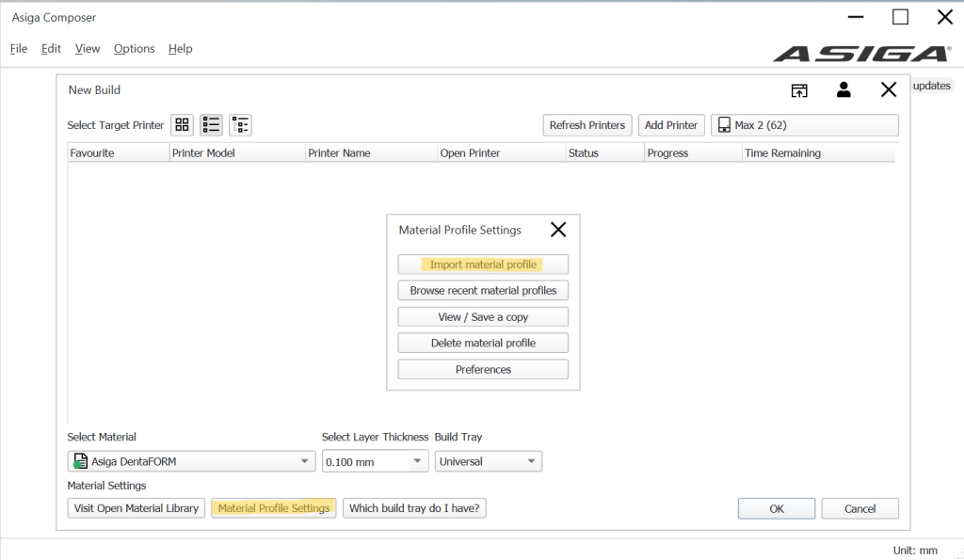The width and height of the screenshot is (964, 560).
Task: Open the Options menu
Action: tap(134, 49)
